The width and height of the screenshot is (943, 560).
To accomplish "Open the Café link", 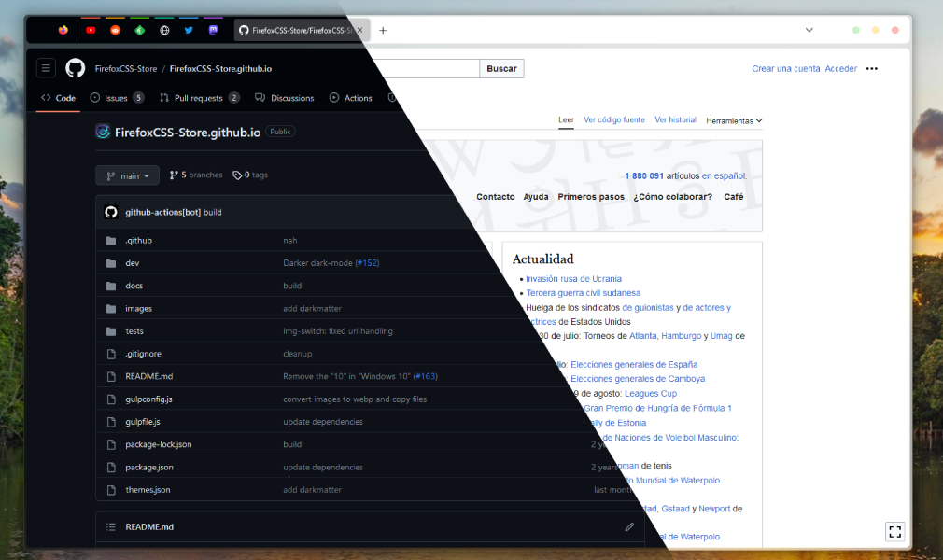I will pyautogui.click(x=734, y=197).
